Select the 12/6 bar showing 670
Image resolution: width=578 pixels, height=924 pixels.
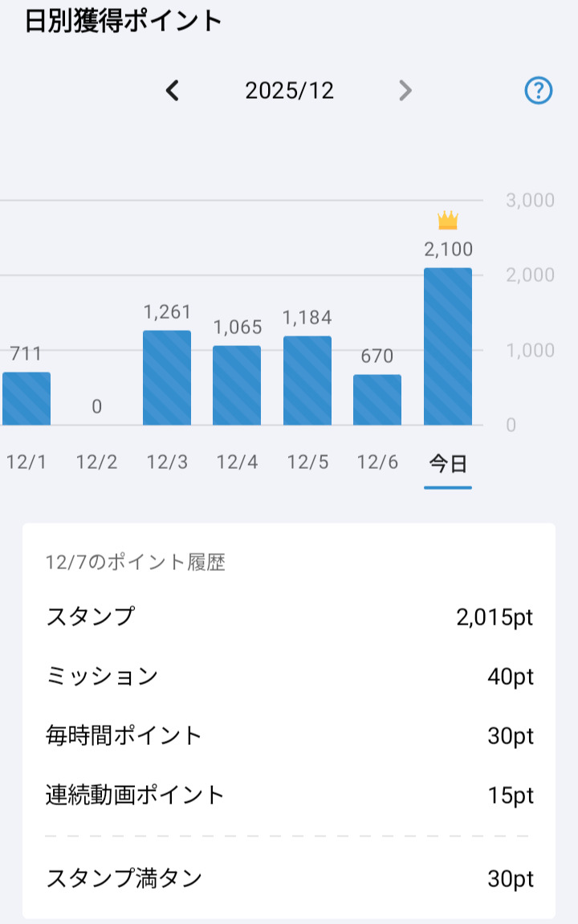(377, 400)
